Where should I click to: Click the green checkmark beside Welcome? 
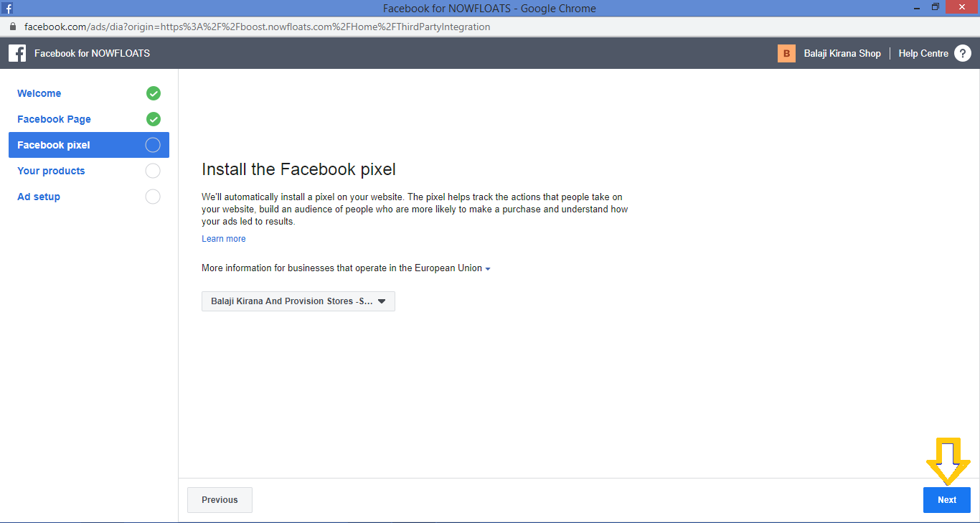pyautogui.click(x=153, y=93)
